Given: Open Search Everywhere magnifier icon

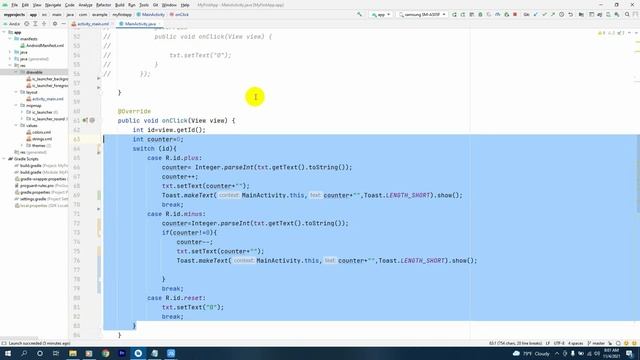Looking at the screenshot, I should point(627,14).
